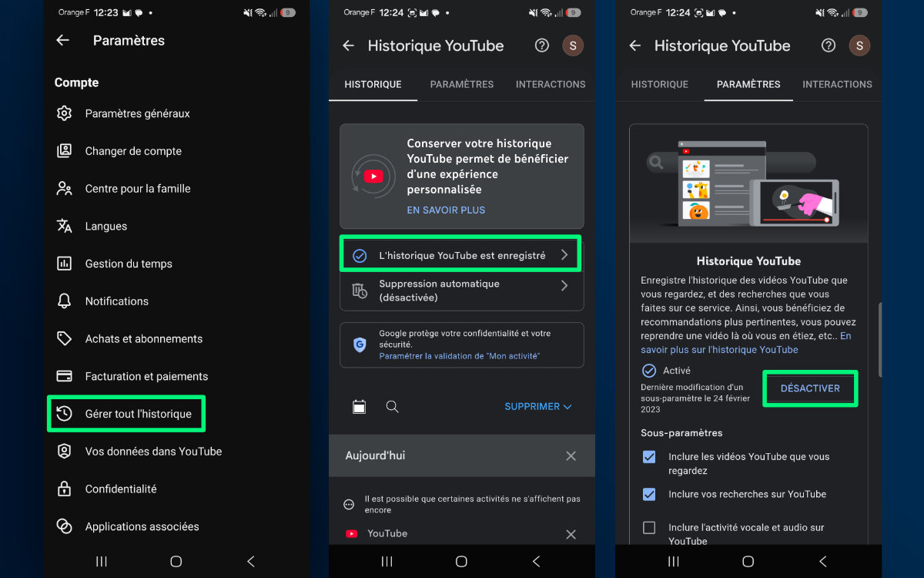This screenshot has height=578, width=924.
Task: Expand Suppression automatique chevron
Action: (564, 285)
